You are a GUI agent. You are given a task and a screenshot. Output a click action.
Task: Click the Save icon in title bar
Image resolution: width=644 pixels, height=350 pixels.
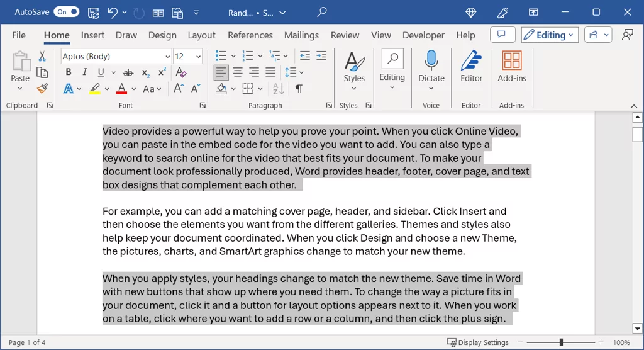(94, 13)
